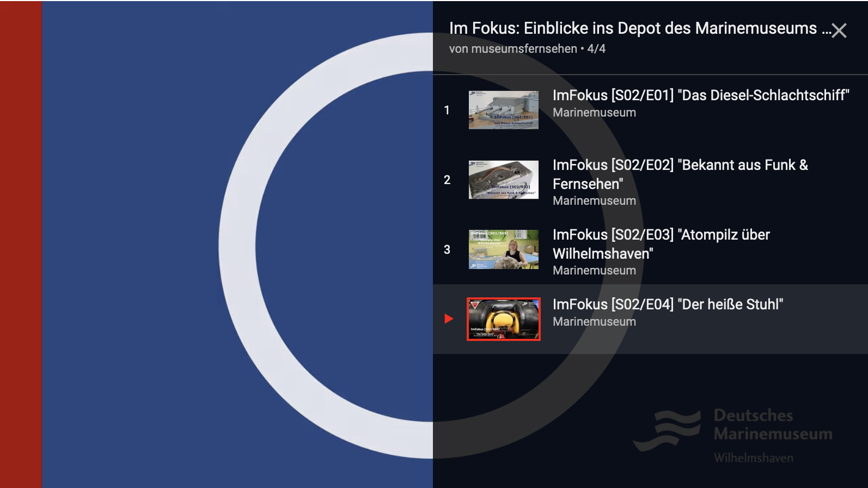The height and width of the screenshot is (488, 868).
Task: Click playlist position number 1
Action: (447, 111)
